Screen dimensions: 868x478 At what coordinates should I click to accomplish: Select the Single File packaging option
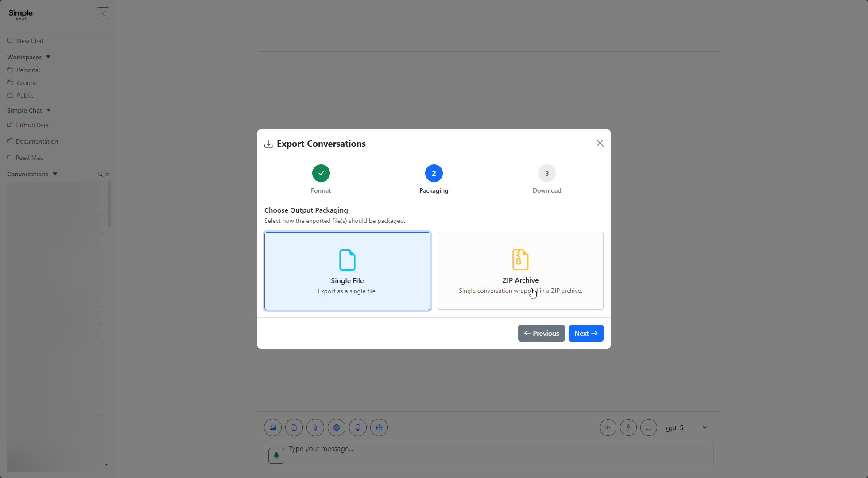(347, 271)
